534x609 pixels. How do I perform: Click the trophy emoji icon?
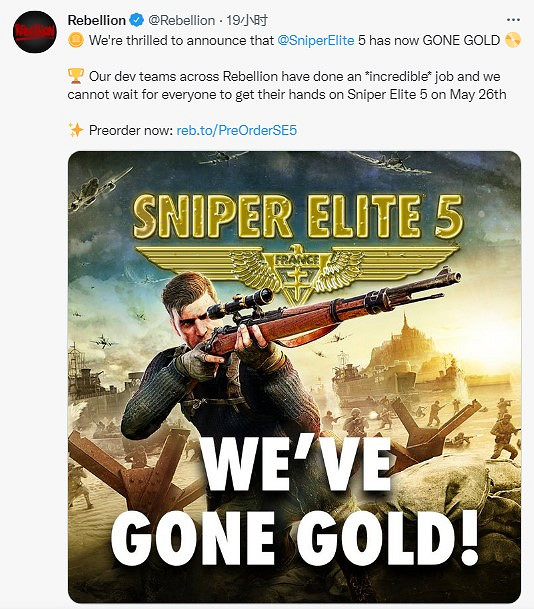click(x=76, y=76)
